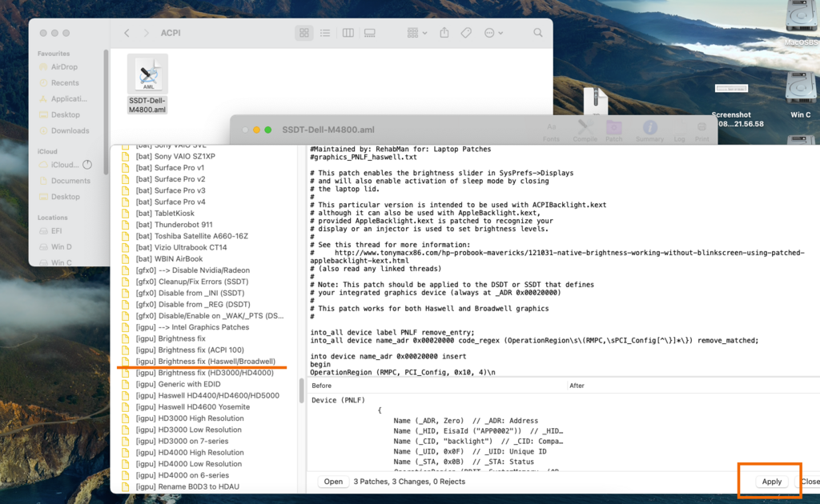Click the Summary icon in MaciASL toolbar
The image size is (820, 504).
point(649,130)
